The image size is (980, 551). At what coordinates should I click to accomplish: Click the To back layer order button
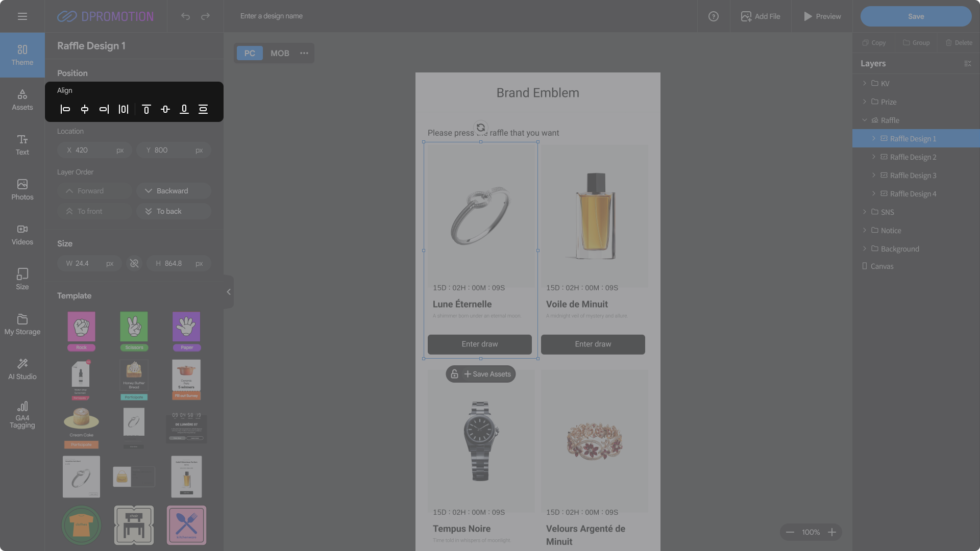[x=174, y=211]
